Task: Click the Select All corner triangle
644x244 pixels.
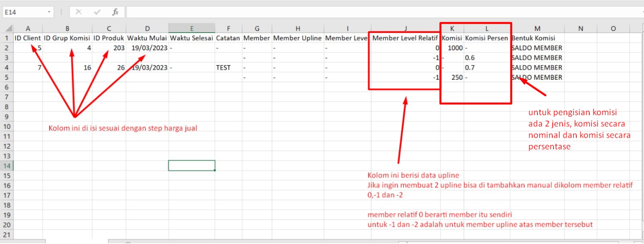Action: point(8,29)
